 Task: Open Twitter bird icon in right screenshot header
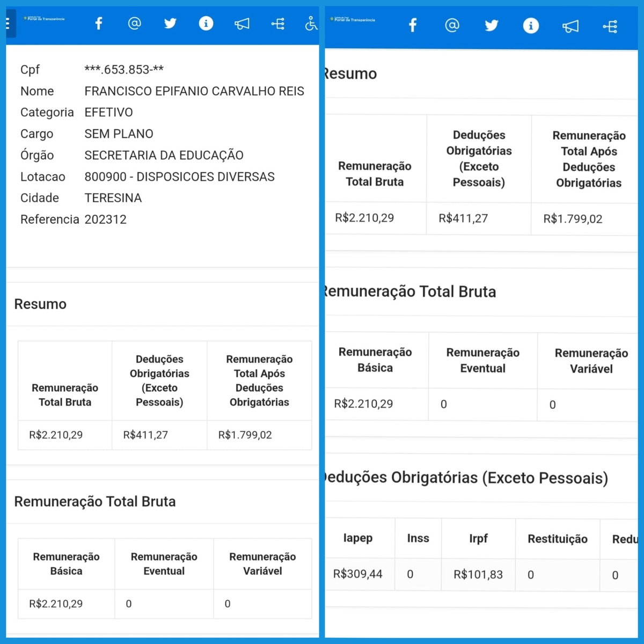pos(492,25)
